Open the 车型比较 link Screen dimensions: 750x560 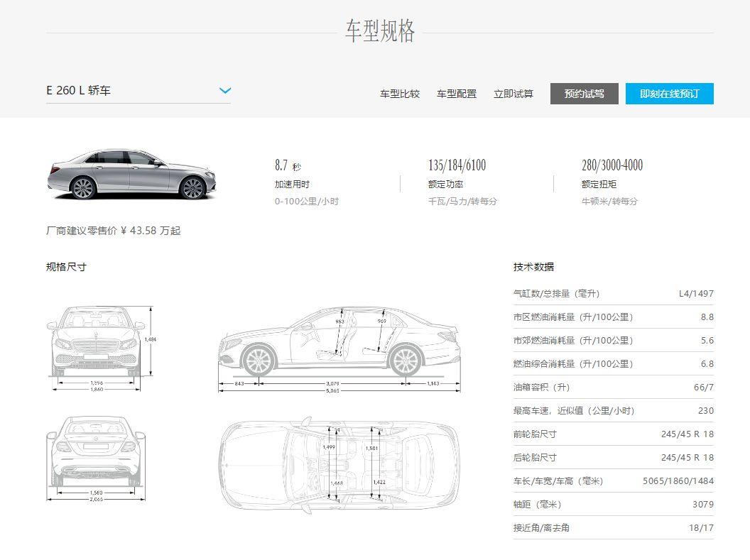pyautogui.click(x=399, y=94)
